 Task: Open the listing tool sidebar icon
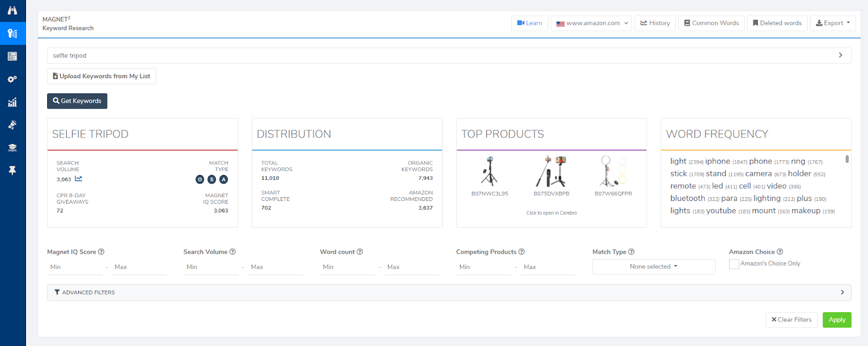pyautogui.click(x=12, y=56)
